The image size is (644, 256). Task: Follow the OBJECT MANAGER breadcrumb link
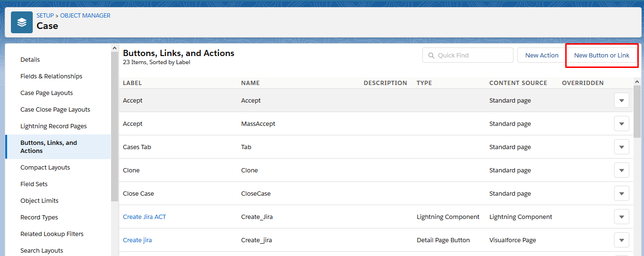pyautogui.click(x=85, y=16)
